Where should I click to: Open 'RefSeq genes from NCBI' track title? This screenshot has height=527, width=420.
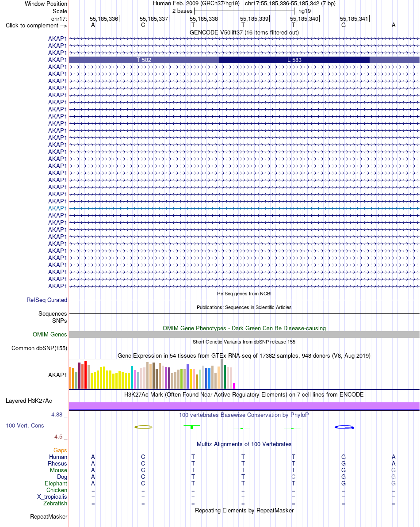coord(244,294)
